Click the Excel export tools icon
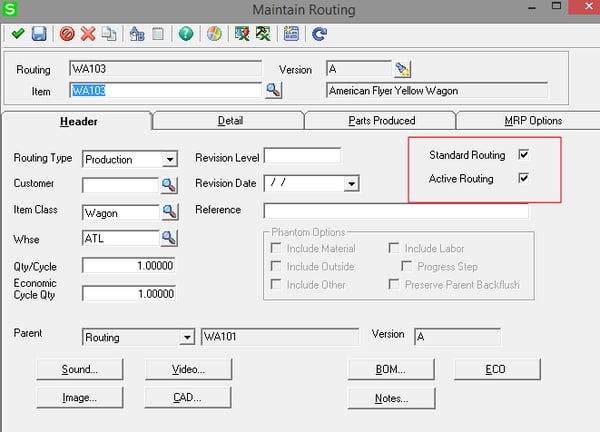This screenshot has width=600, height=432. pyautogui.click(x=263, y=34)
